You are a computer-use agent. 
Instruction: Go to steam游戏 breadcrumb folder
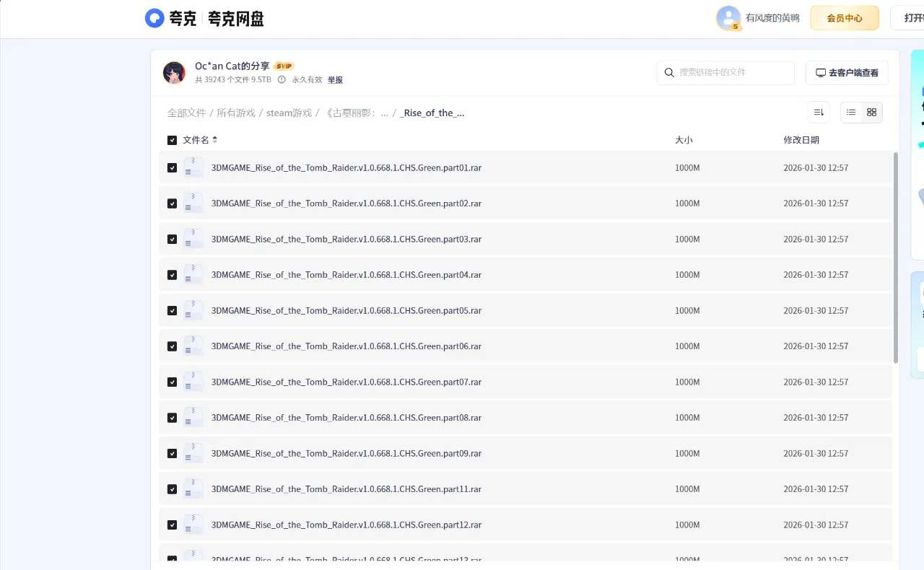point(289,113)
